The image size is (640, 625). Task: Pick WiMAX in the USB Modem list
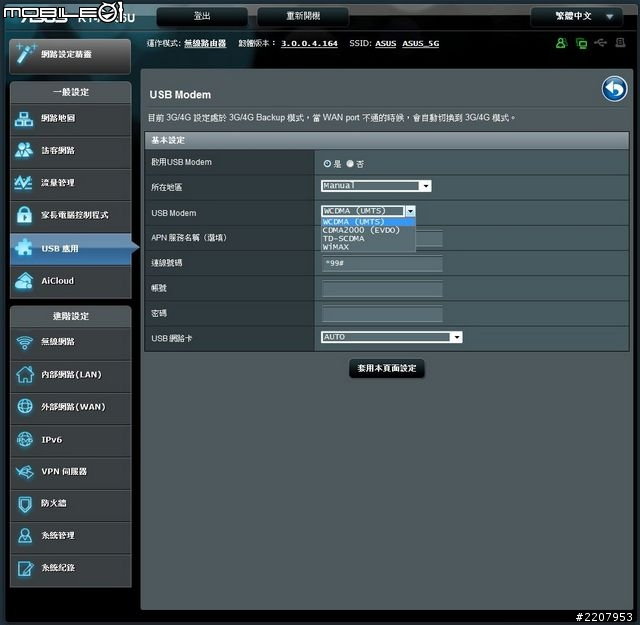(x=337, y=247)
